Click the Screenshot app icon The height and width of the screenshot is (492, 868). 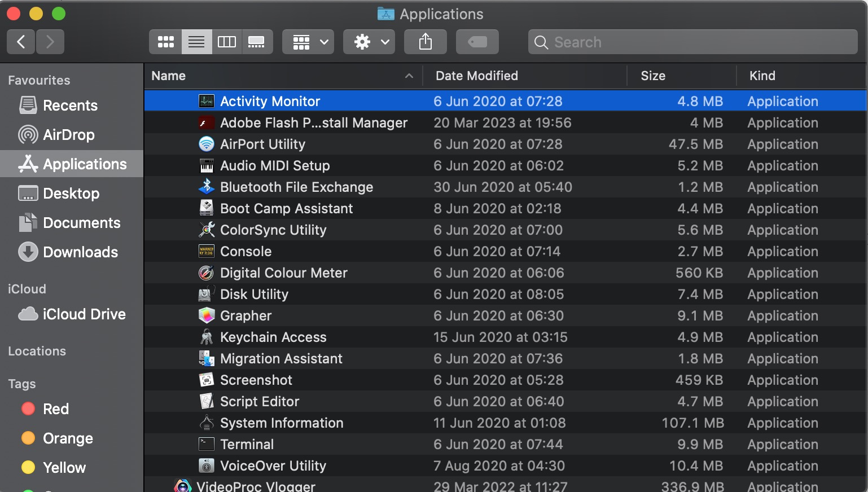click(x=207, y=380)
